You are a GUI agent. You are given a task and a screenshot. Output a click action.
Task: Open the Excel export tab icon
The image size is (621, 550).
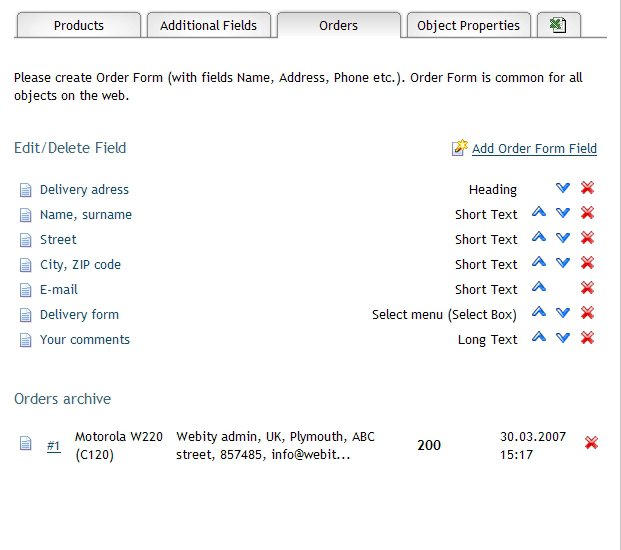558,25
